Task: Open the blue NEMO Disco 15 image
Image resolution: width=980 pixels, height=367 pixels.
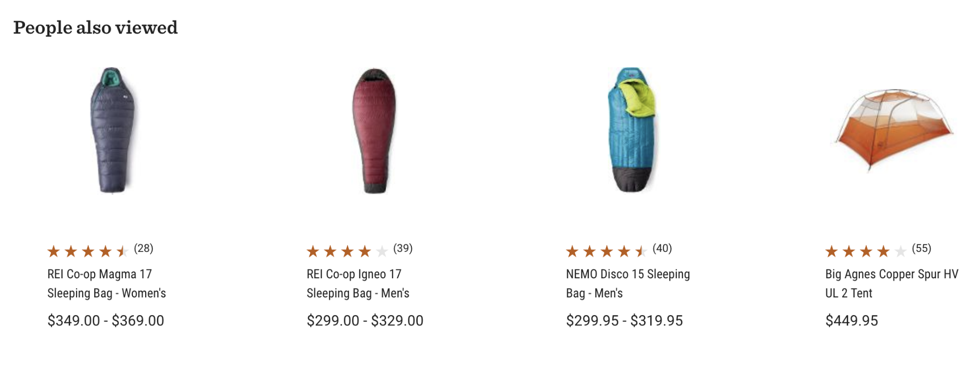Action: pos(632,130)
